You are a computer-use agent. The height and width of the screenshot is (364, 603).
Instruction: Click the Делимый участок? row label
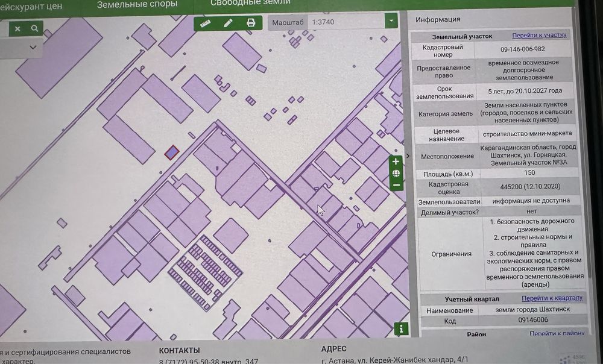(449, 213)
